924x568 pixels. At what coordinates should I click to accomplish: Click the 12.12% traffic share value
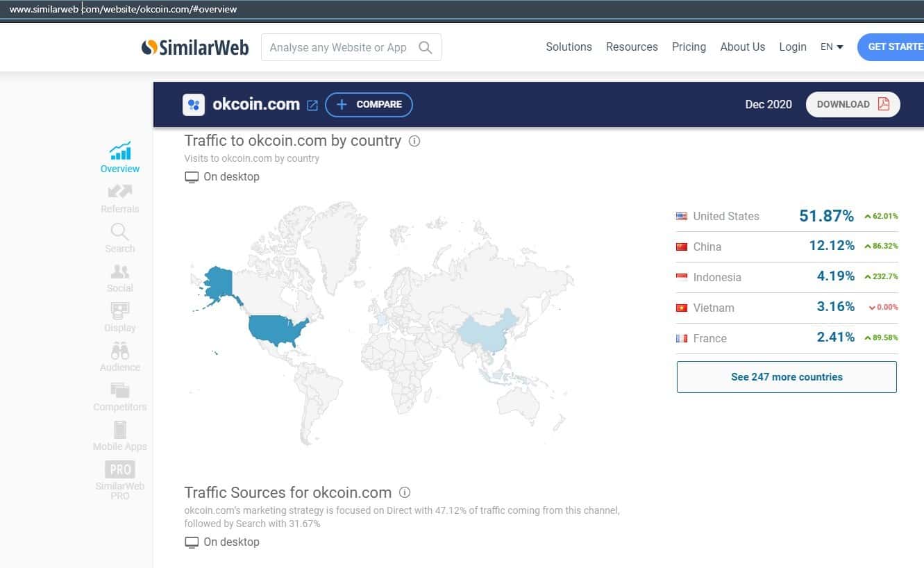click(x=832, y=246)
